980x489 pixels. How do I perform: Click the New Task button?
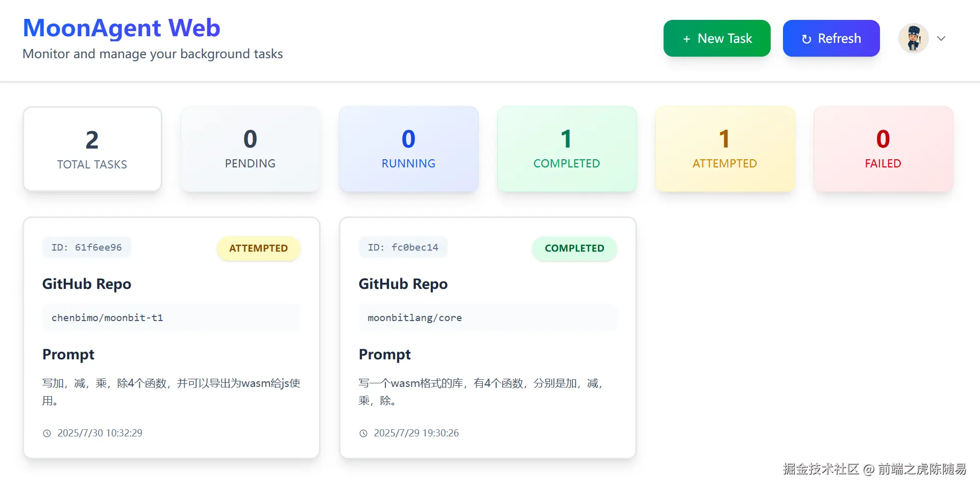click(x=717, y=38)
